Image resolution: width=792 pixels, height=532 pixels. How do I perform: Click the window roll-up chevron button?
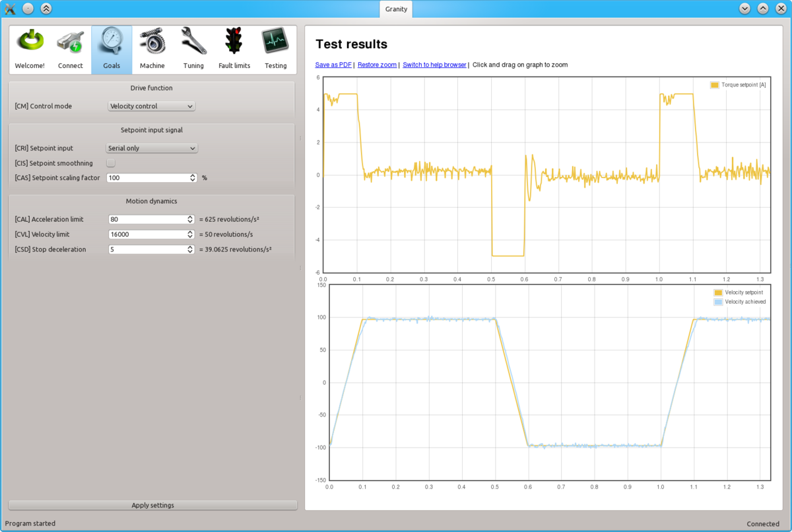[x=46, y=9]
